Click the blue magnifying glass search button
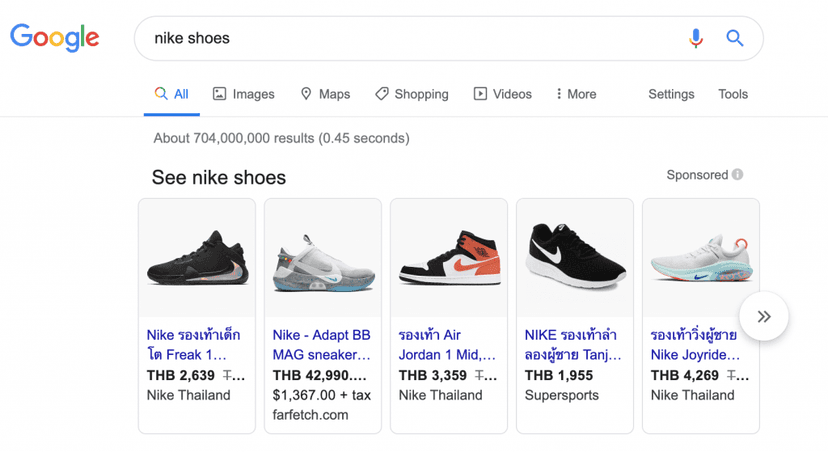Image resolution: width=828 pixels, height=452 pixels. [x=735, y=38]
